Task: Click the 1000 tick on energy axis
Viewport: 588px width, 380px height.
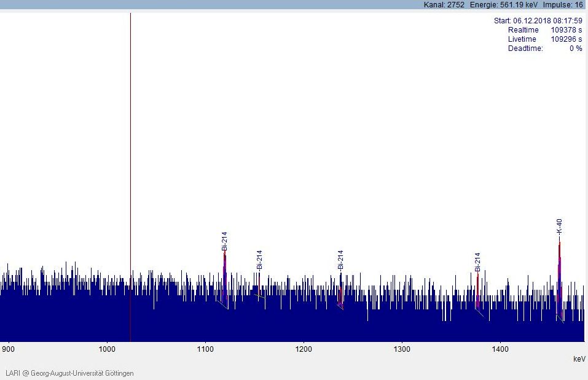Action: pos(107,349)
